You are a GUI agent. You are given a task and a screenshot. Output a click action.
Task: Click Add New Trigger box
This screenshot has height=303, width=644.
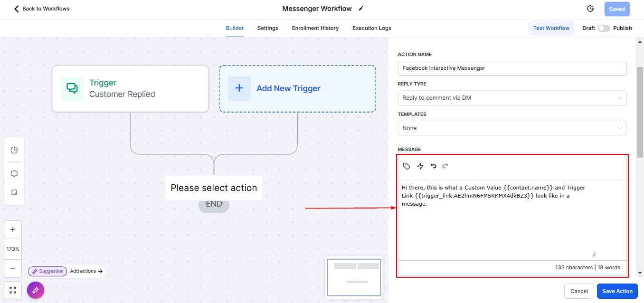(297, 89)
